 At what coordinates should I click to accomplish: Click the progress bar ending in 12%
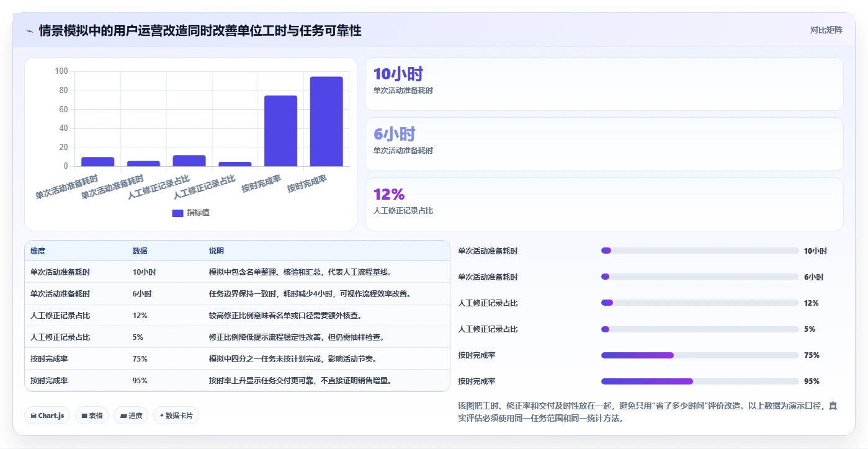pos(700,303)
